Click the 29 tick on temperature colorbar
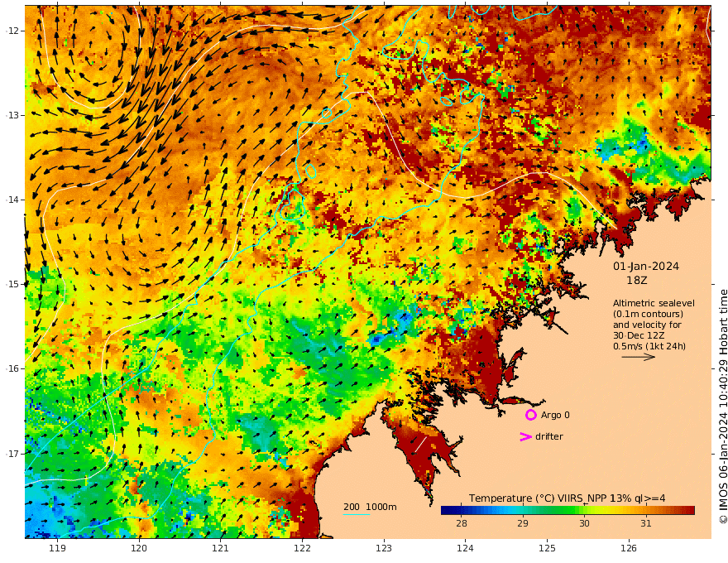This screenshot has width=728, height=563. tap(523, 523)
